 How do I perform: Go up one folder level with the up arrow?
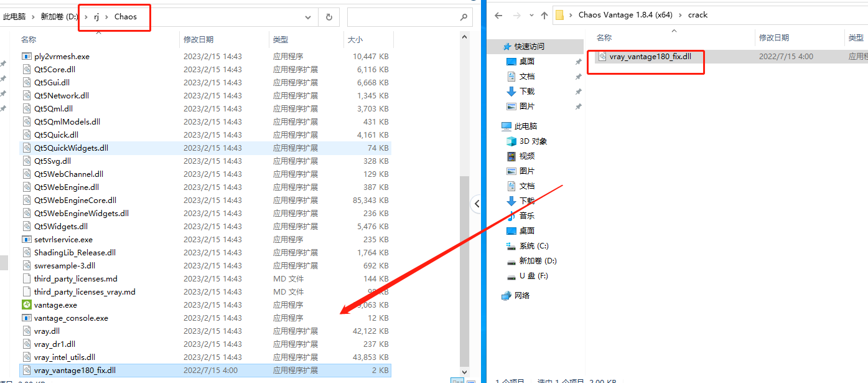(544, 15)
